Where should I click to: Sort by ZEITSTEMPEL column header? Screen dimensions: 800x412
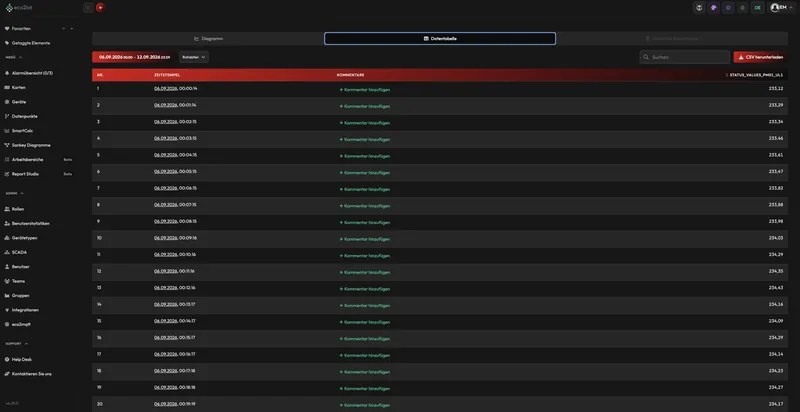click(x=167, y=75)
